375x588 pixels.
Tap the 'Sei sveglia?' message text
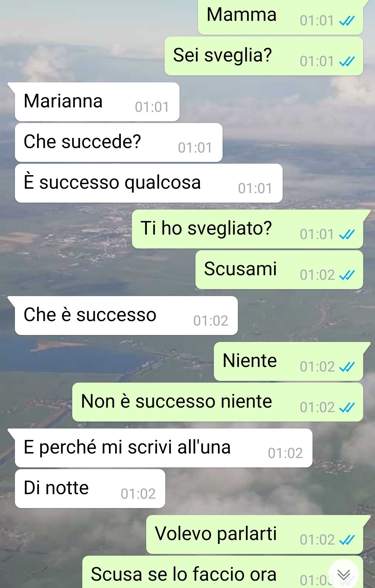tap(223, 56)
